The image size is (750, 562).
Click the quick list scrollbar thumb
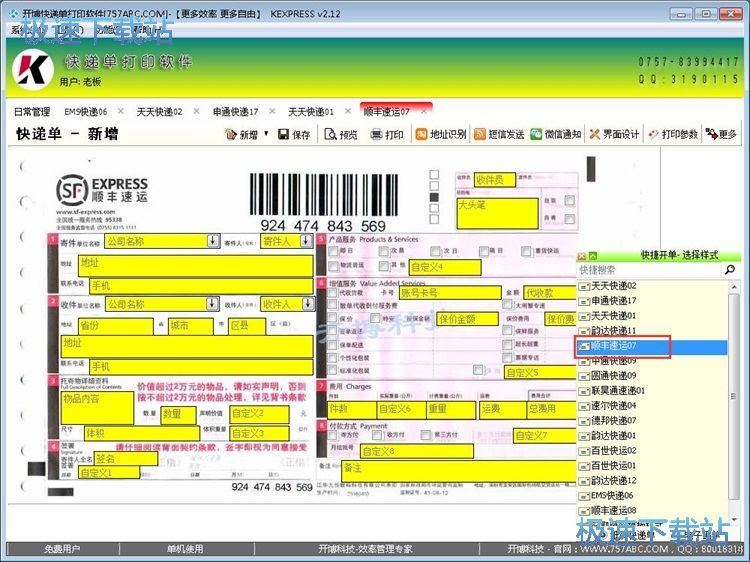point(734,396)
